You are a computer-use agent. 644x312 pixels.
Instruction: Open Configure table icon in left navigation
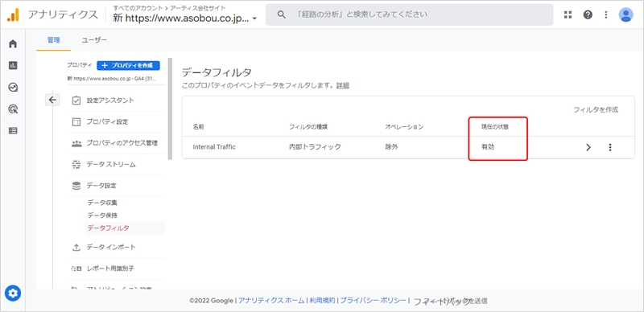pyautogui.click(x=13, y=131)
